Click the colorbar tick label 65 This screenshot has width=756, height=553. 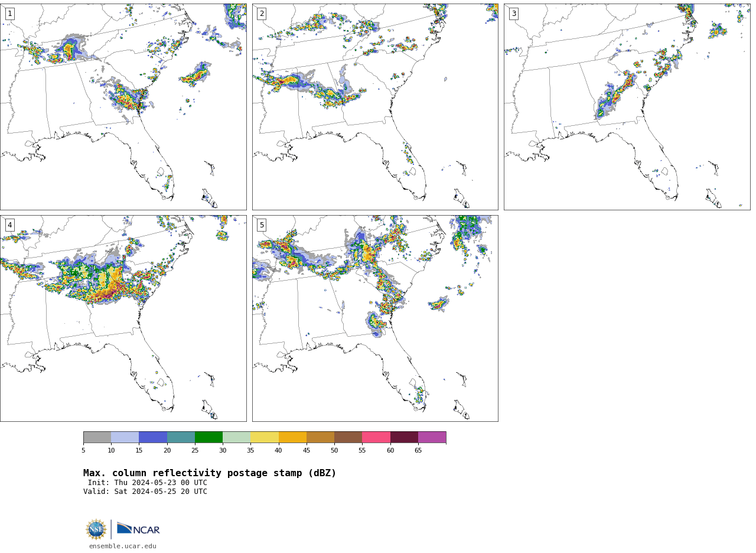tap(418, 451)
